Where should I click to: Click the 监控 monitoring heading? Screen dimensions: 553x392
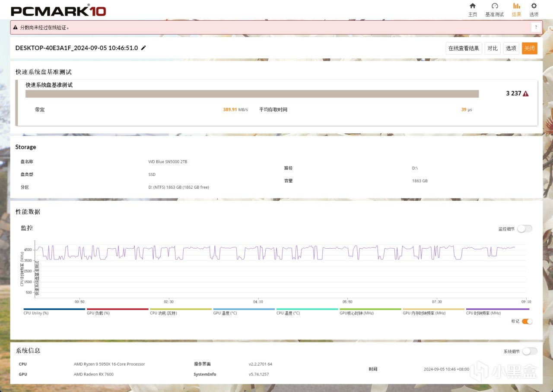27,228
